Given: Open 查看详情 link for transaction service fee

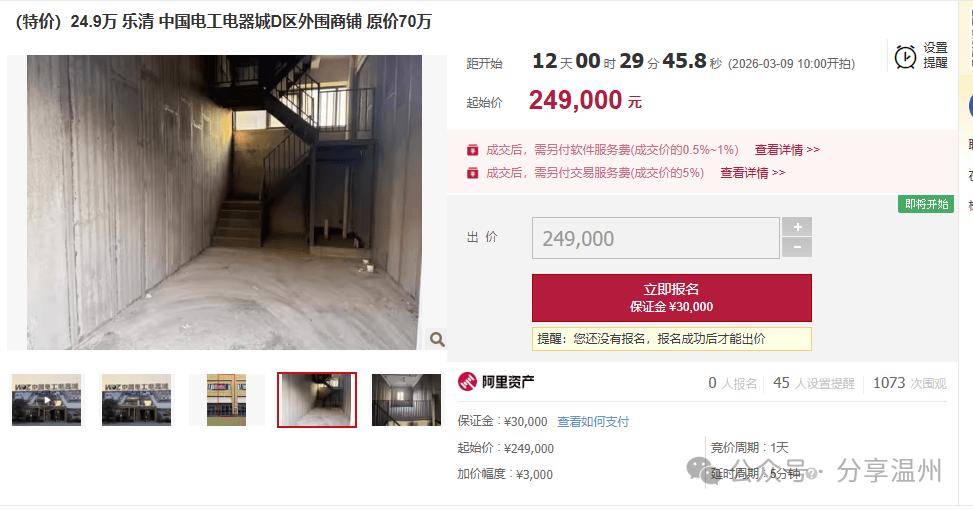Looking at the screenshot, I should (752, 173).
